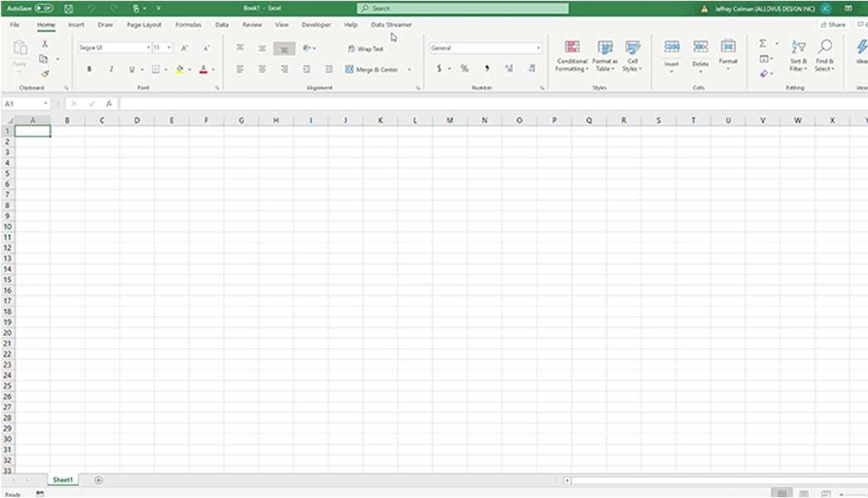Image resolution: width=868 pixels, height=498 pixels.
Task: Toggle Italic formatting
Action: 111,69
